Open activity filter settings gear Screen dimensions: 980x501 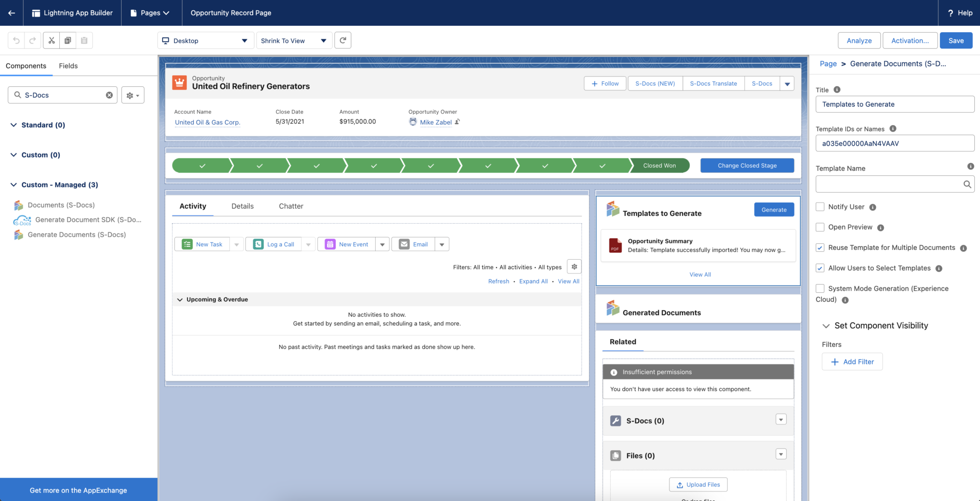[574, 266]
